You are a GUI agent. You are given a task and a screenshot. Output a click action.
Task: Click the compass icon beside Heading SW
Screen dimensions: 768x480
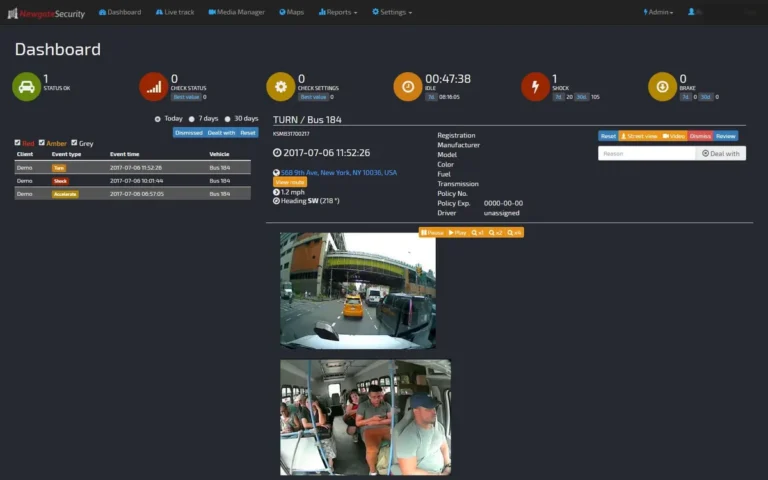(x=276, y=201)
